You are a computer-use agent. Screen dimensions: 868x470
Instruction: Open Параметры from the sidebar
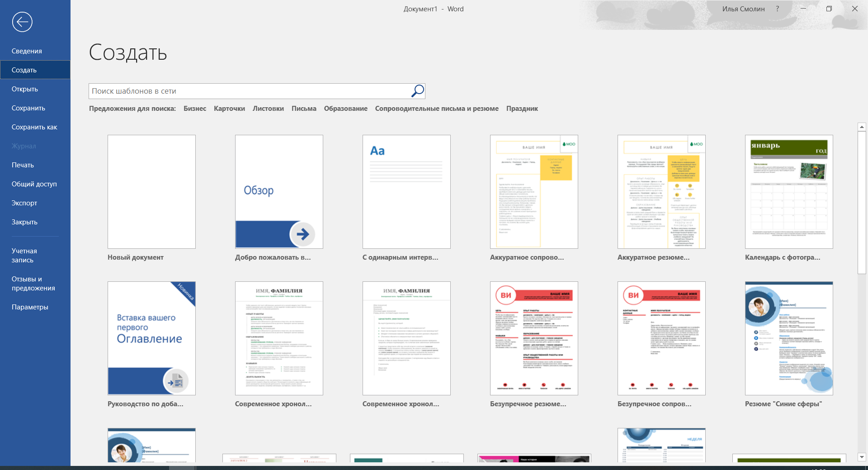(29, 307)
